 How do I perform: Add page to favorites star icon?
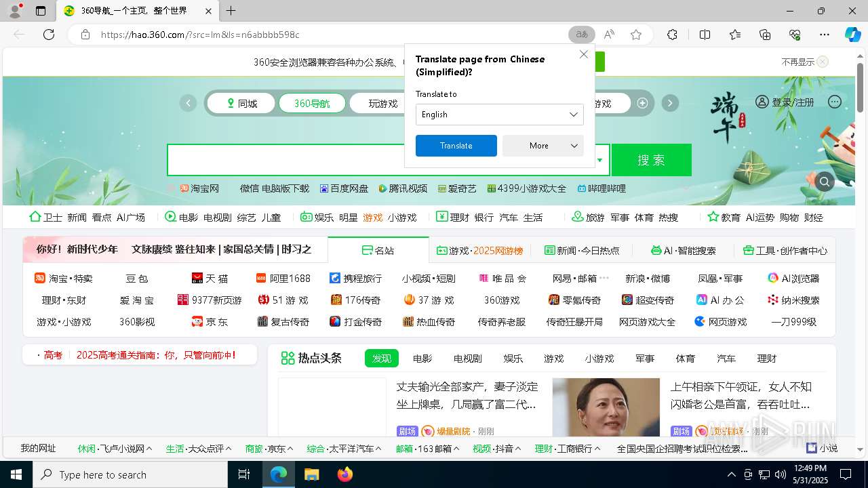(x=635, y=35)
